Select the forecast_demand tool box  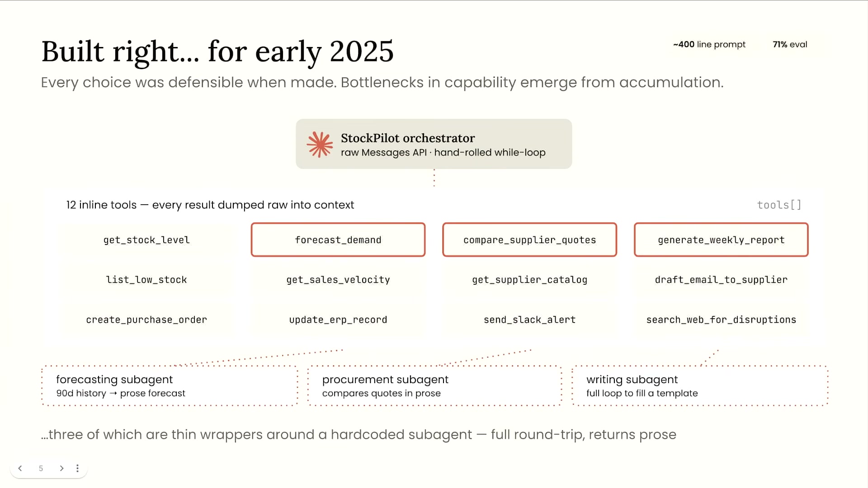coord(338,240)
